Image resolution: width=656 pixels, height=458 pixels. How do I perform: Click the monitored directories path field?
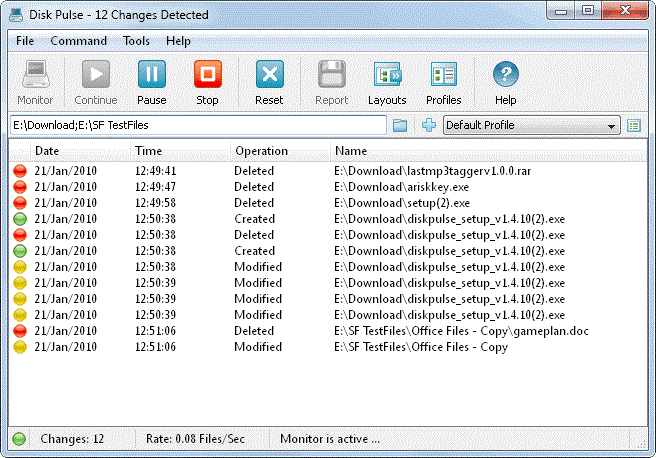pos(197,126)
